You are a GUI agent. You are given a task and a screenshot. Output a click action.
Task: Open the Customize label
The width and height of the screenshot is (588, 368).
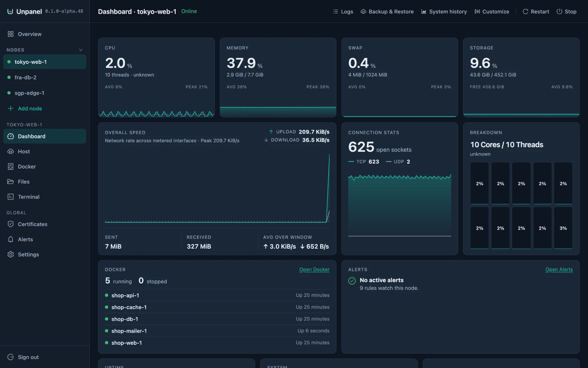496,11
